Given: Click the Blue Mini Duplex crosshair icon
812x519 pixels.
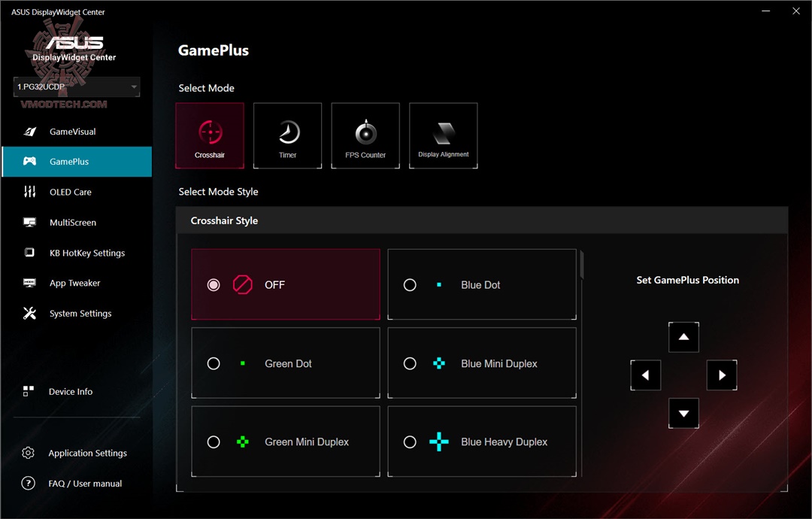Looking at the screenshot, I should tap(438, 363).
